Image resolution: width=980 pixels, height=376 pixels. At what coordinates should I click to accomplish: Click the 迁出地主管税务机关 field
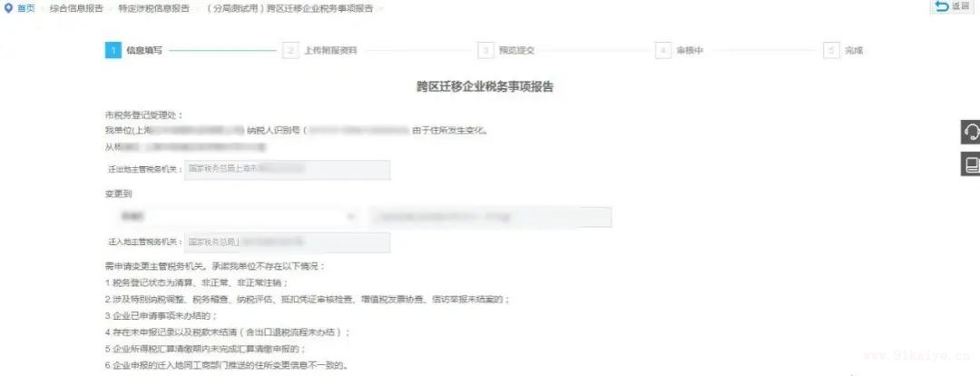[288, 170]
